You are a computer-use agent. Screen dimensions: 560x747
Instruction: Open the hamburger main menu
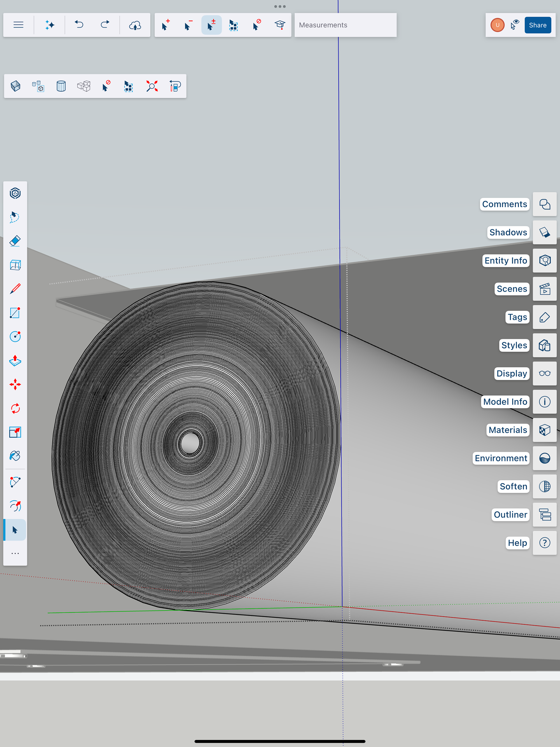click(18, 25)
